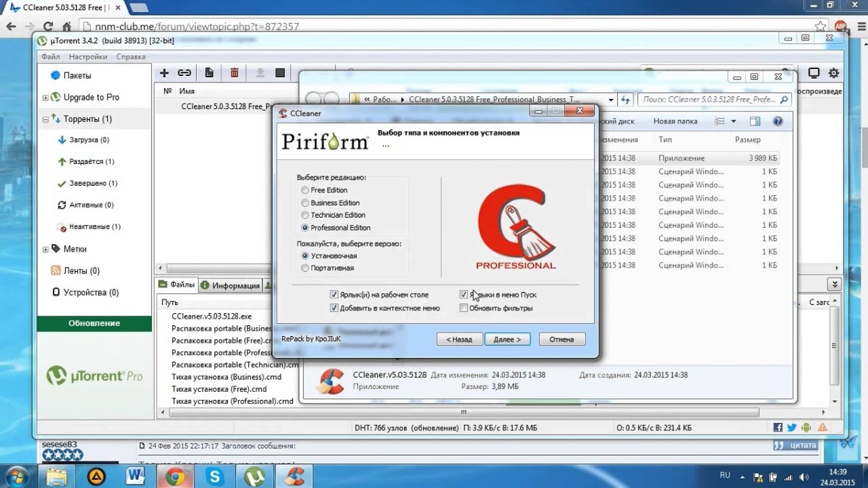This screenshot has width=868, height=488.
Task: Open the Explorer address bar dropdown arrow
Action: (611, 100)
